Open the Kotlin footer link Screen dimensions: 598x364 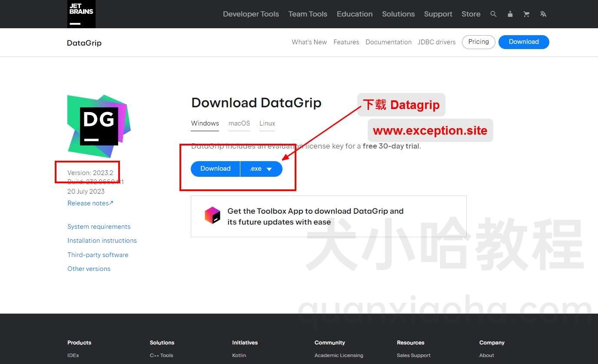point(239,355)
